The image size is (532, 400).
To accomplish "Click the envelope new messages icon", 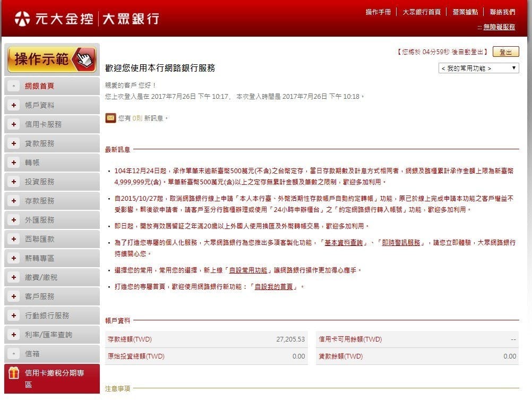I will pyautogui.click(x=110, y=118).
